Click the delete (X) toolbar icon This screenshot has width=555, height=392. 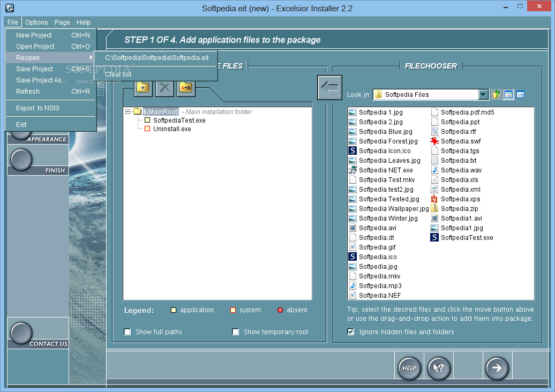click(164, 87)
